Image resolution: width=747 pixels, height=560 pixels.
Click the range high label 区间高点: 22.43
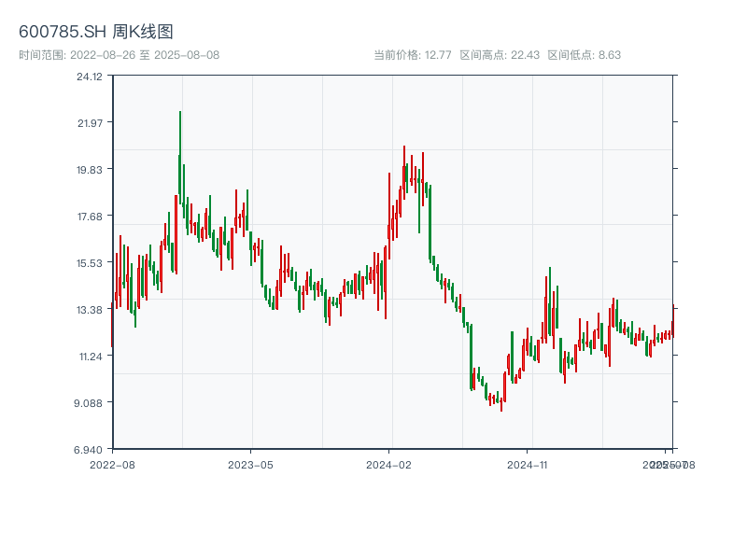pos(500,55)
